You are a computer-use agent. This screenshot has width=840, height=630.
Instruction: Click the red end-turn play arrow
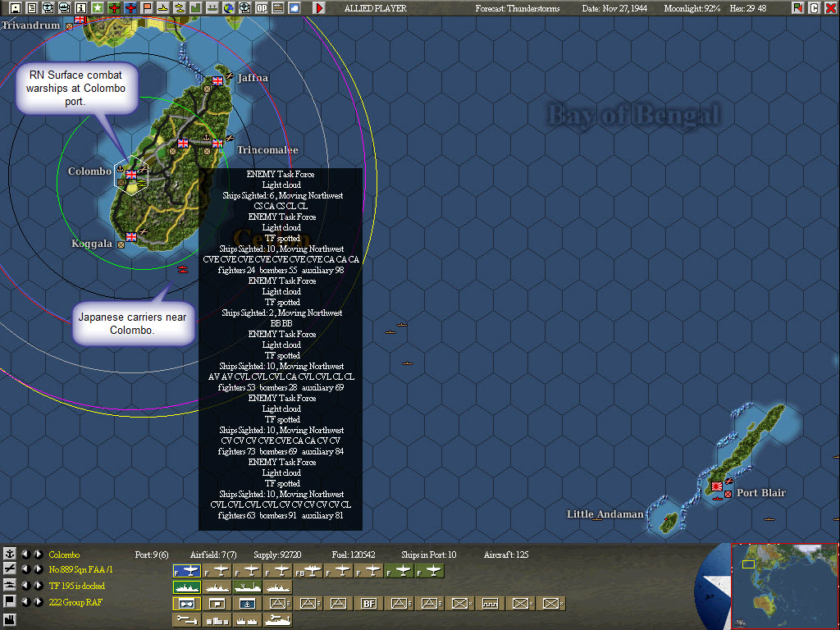(x=319, y=8)
